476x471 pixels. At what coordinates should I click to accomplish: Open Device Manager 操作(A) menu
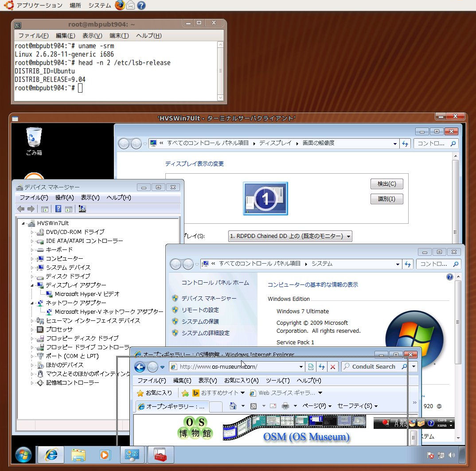coord(64,198)
